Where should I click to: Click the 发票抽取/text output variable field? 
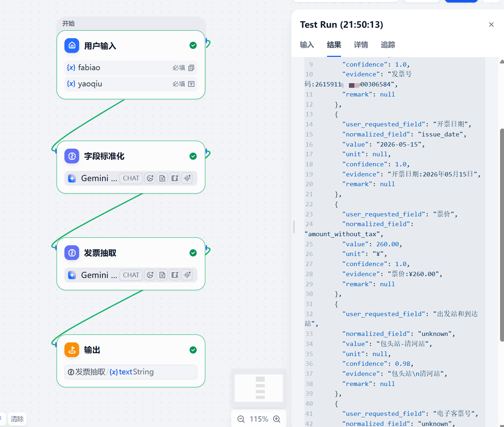coord(131,372)
